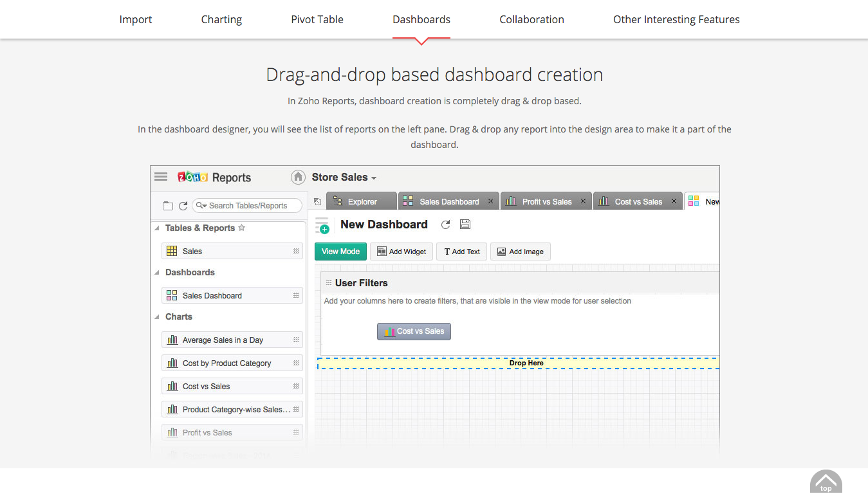Click drag handle on Cost vs Sales row
Screen dimensions: 868x494
[x=296, y=387]
